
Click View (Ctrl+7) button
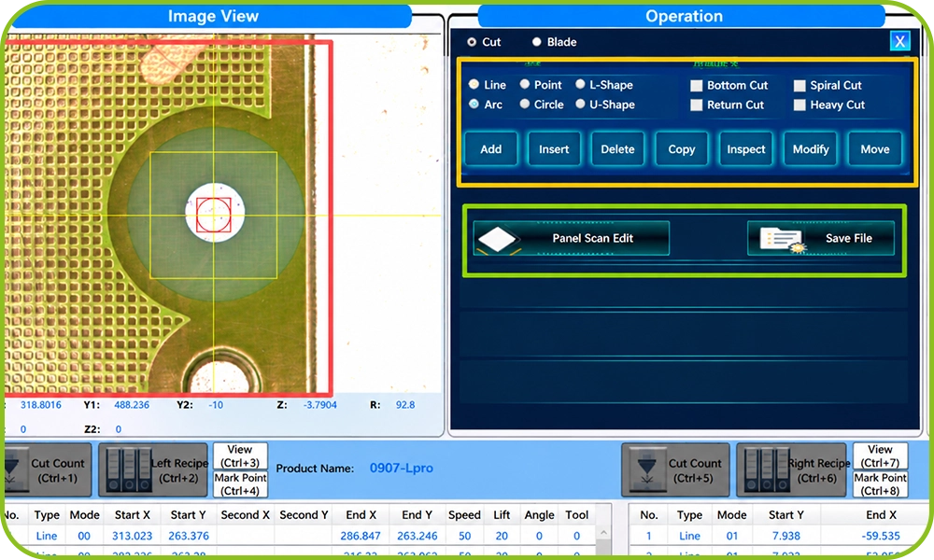tap(880, 455)
